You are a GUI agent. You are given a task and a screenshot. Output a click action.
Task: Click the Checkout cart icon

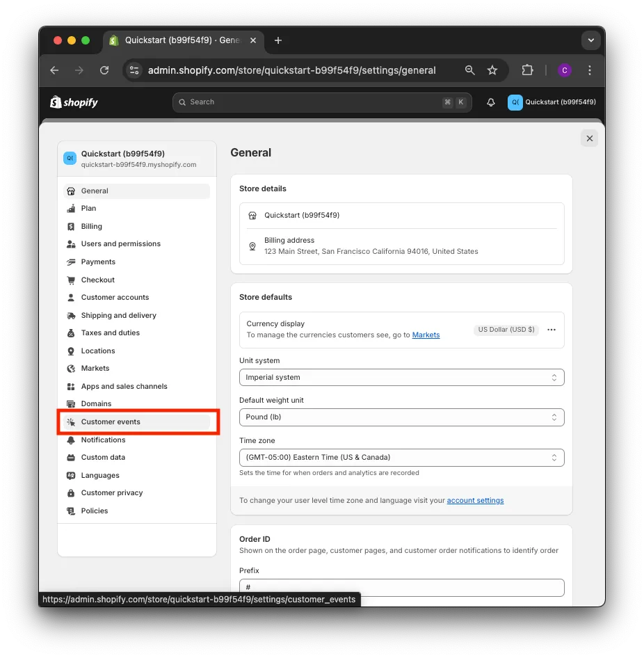point(71,280)
